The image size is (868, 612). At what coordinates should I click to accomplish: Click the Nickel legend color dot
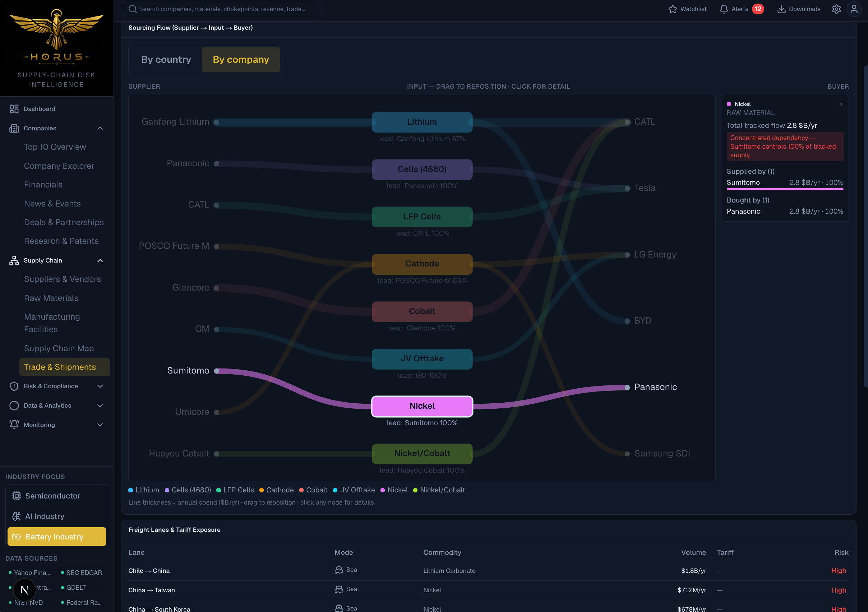(x=383, y=490)
